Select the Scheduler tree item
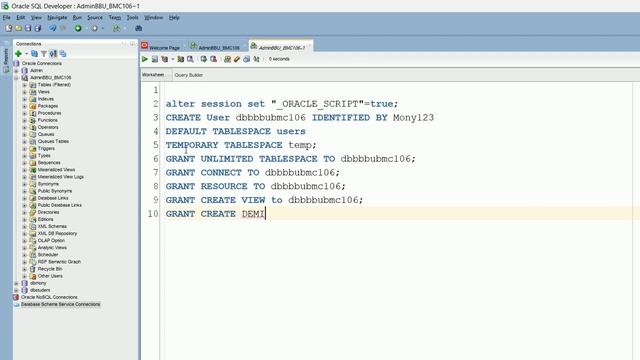 [x=48, y=255]
